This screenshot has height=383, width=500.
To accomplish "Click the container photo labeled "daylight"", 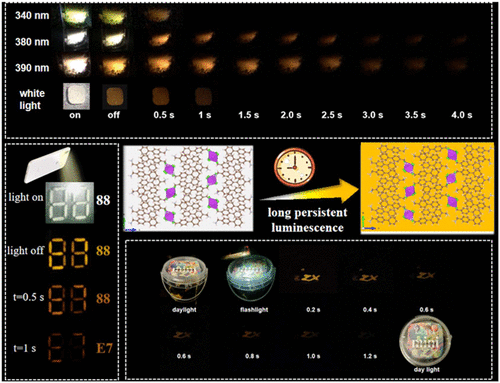I will (184, 279).
